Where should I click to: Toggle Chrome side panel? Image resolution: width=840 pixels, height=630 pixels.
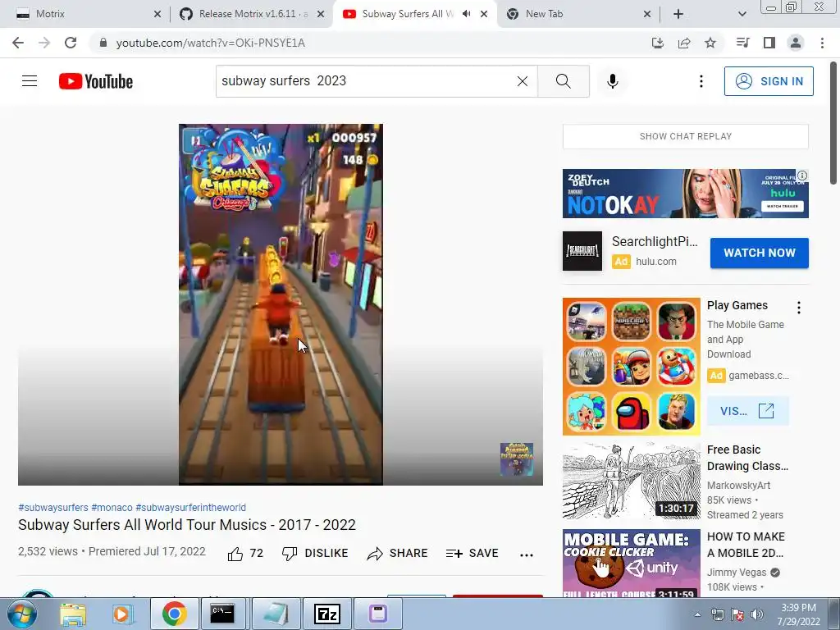coord(769,43)
